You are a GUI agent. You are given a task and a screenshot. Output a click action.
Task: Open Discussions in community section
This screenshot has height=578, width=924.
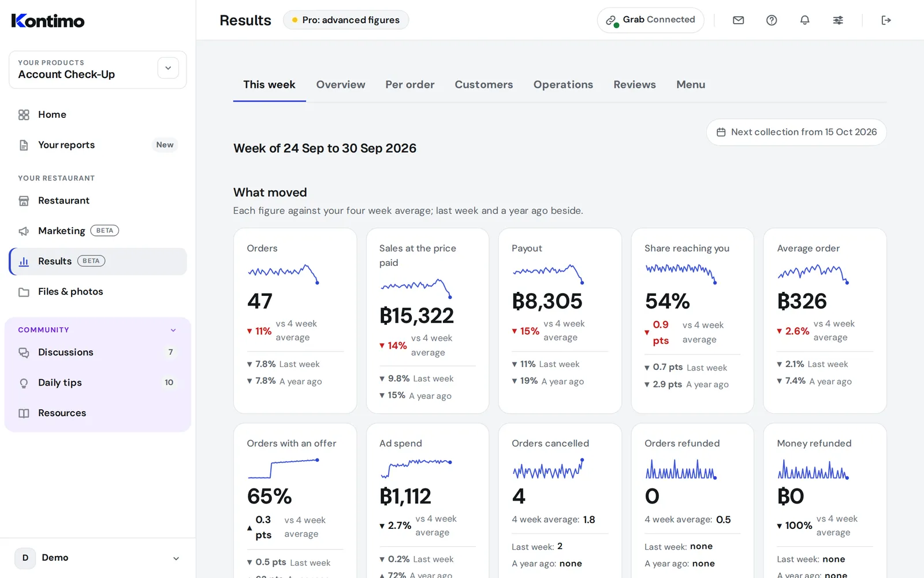[x=98, y=353]
